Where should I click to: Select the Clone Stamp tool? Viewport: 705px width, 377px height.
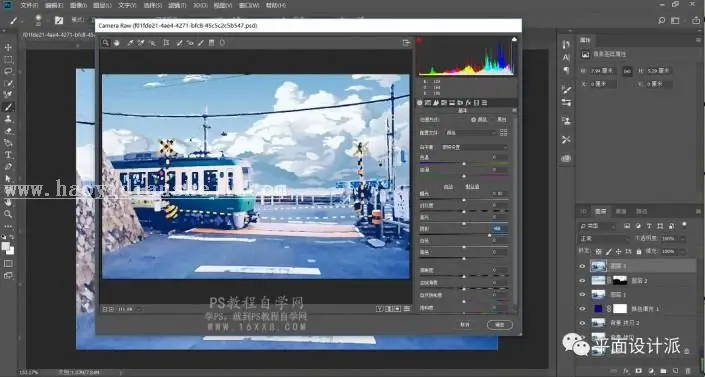[x=8, y=119]
